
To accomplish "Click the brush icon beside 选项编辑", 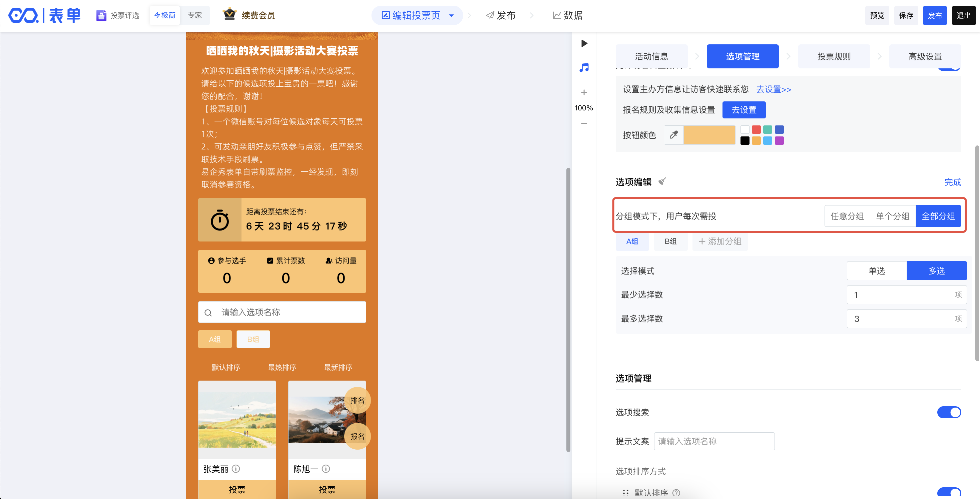I will pos(662,181).
